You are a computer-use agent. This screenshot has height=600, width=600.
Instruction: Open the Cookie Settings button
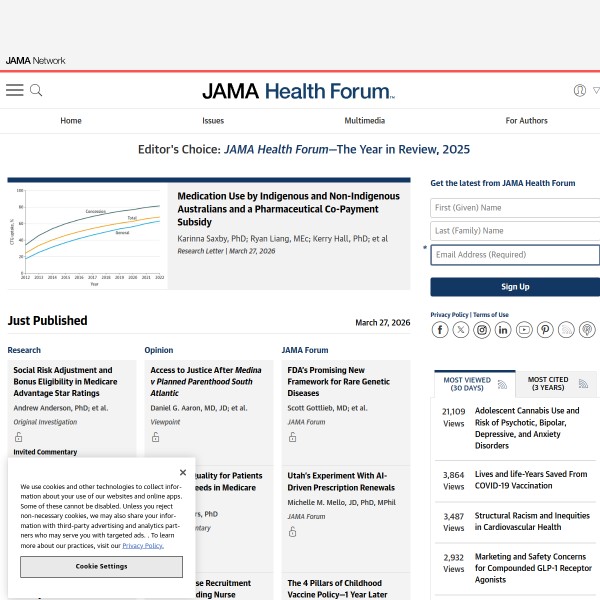101,566
